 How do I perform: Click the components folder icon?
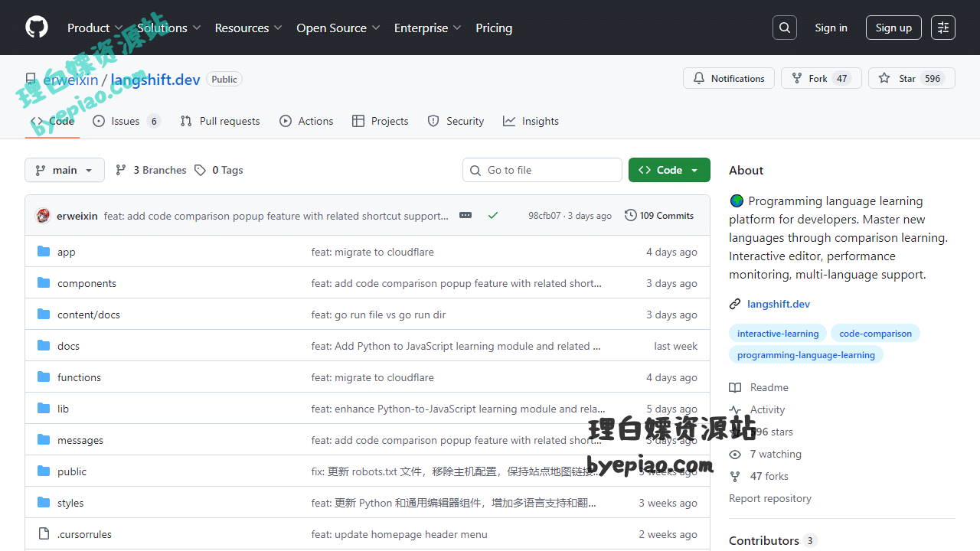[44, 283]
